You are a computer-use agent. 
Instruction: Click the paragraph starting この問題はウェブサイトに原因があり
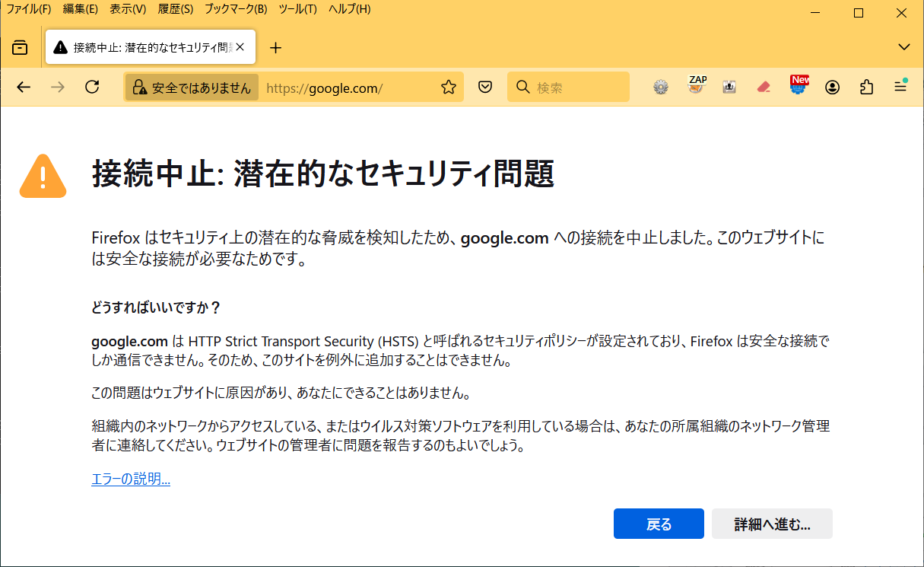[282, 393]
